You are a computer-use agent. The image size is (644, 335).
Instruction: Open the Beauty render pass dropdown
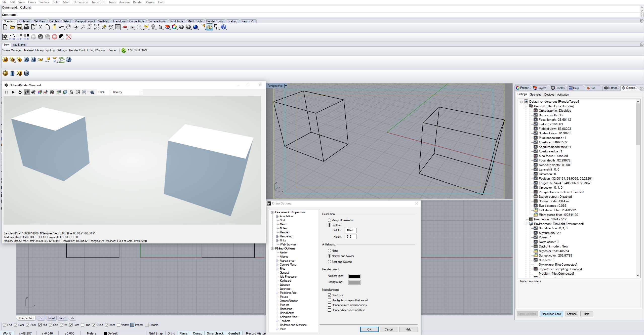point(127,92)
